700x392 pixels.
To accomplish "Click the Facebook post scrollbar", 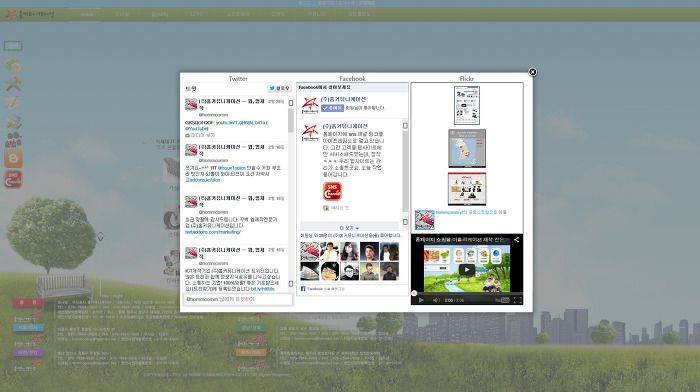I will pos(405,170).
